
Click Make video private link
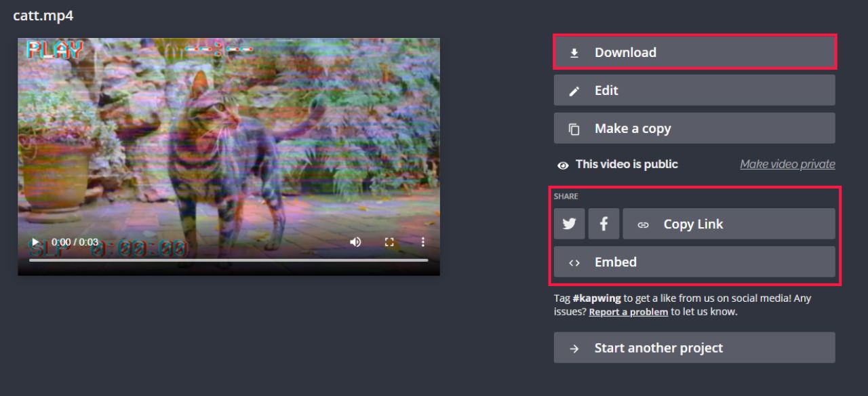pyautogui.click(x=787, y=164)
